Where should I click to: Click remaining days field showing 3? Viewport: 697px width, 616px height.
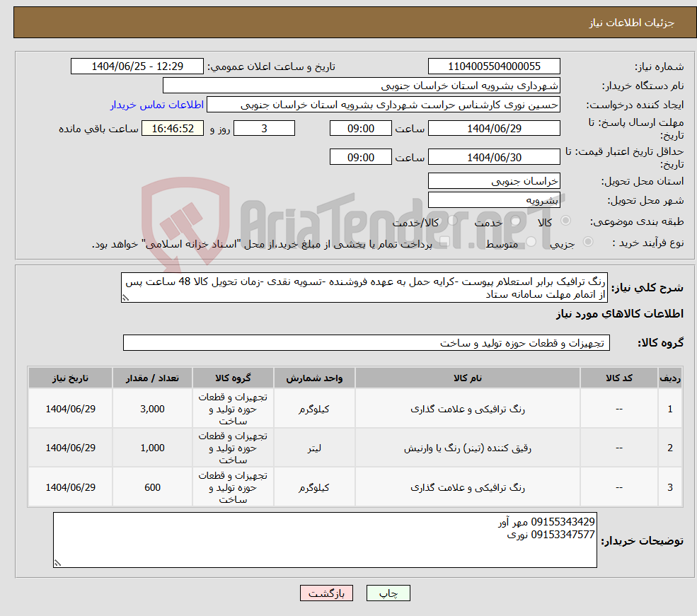tap(264, 128)
